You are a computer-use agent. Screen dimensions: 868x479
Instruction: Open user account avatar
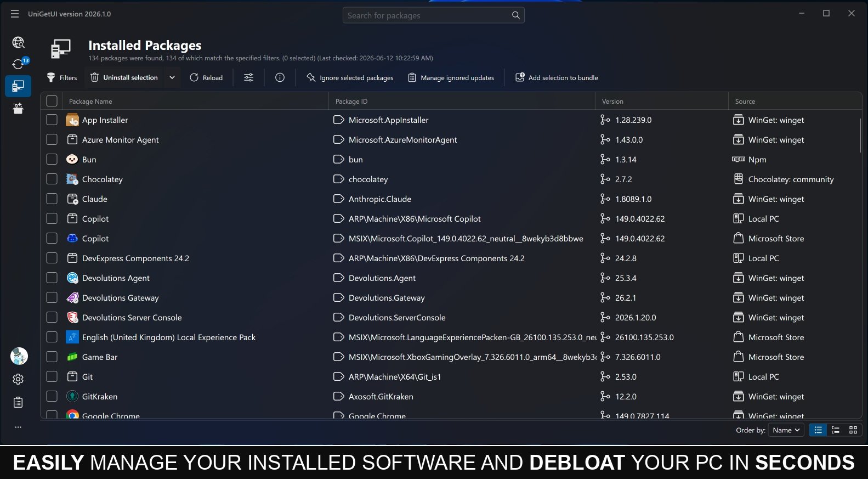pyautogui.click(x=19, y=356)
